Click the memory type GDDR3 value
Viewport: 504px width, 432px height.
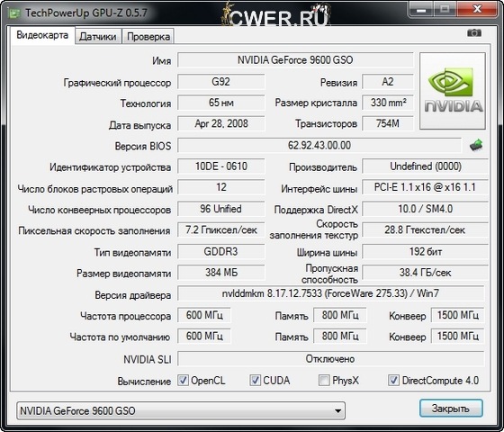(x=221, y=251)
